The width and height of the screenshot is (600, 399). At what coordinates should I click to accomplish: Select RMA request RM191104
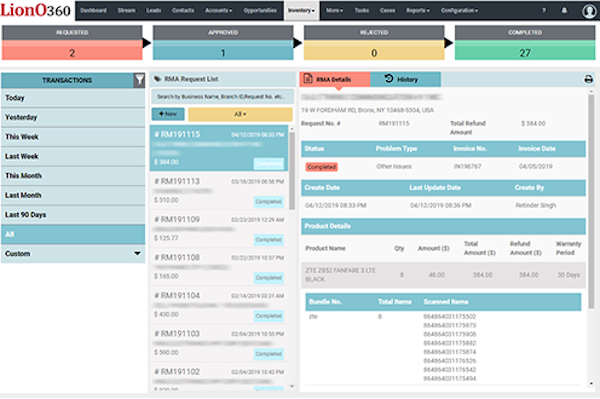pyautogui.click(x=219, y=305)
